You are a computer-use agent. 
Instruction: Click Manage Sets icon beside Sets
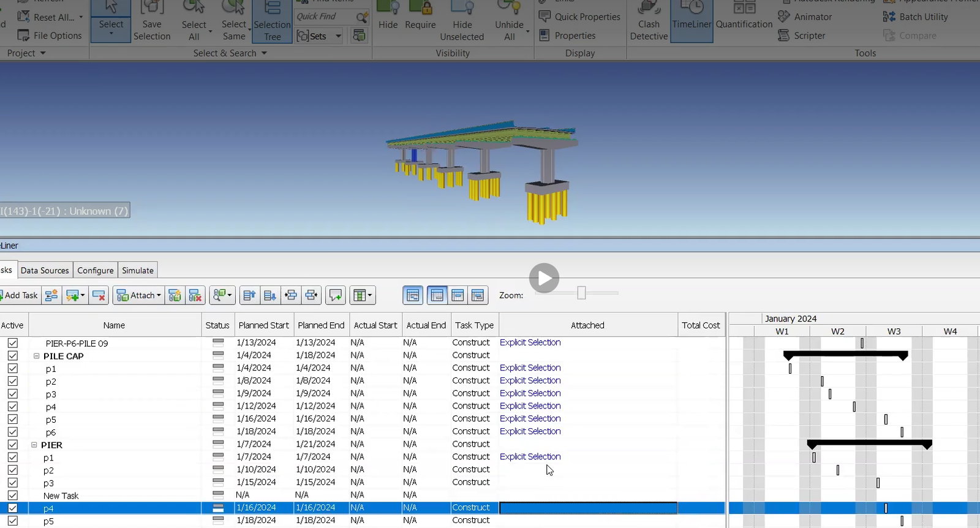pos(359,36)
